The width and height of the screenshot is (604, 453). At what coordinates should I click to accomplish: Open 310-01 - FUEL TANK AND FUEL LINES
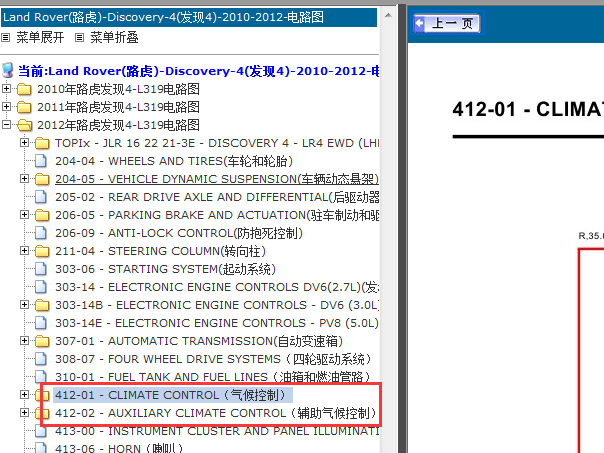[x=213, y=377]
